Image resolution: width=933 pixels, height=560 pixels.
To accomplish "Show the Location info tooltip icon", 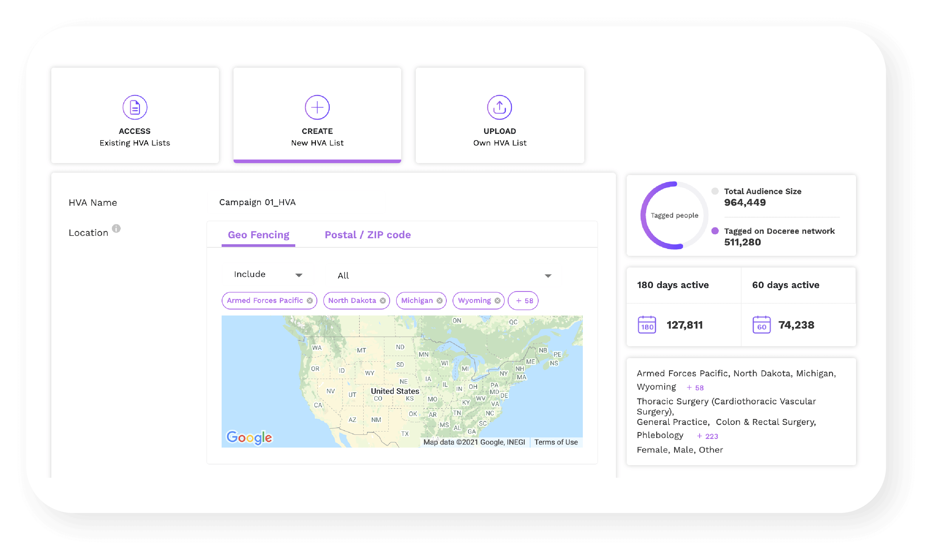I will point(116,228).
